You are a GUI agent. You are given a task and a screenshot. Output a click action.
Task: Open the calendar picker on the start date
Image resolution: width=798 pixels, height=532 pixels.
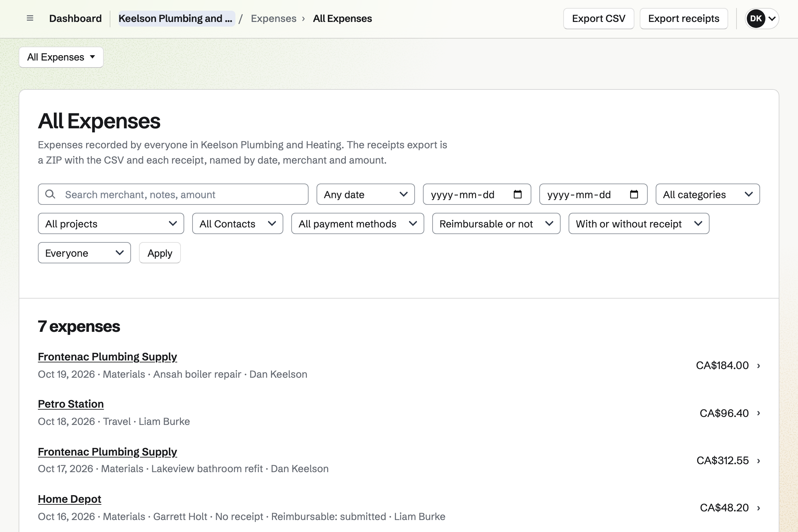[x=517, y=194]
